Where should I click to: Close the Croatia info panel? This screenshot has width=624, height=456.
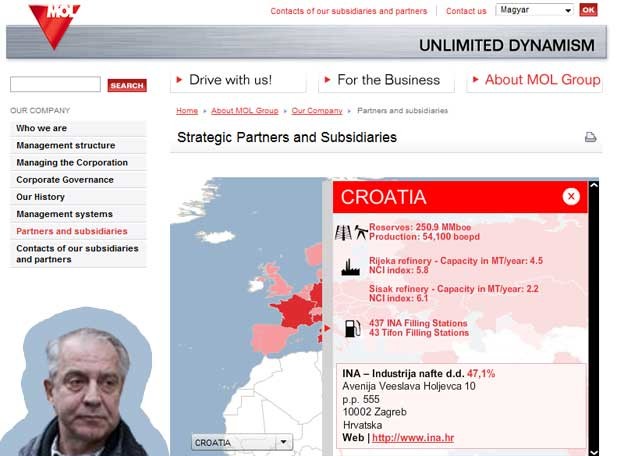[571, 196]
